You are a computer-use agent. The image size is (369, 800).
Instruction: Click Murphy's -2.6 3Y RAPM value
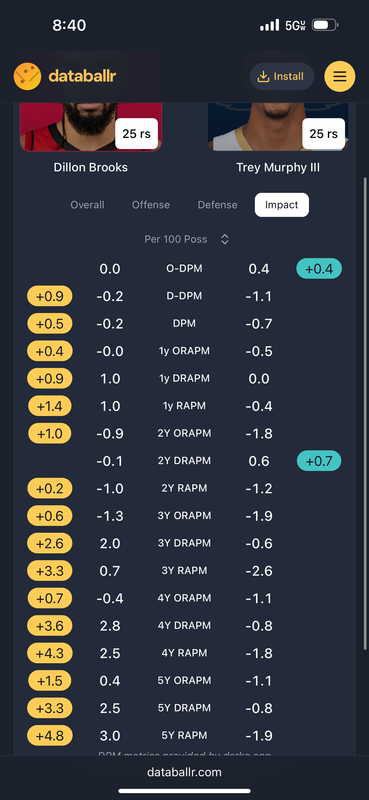(x=259, y=571)
